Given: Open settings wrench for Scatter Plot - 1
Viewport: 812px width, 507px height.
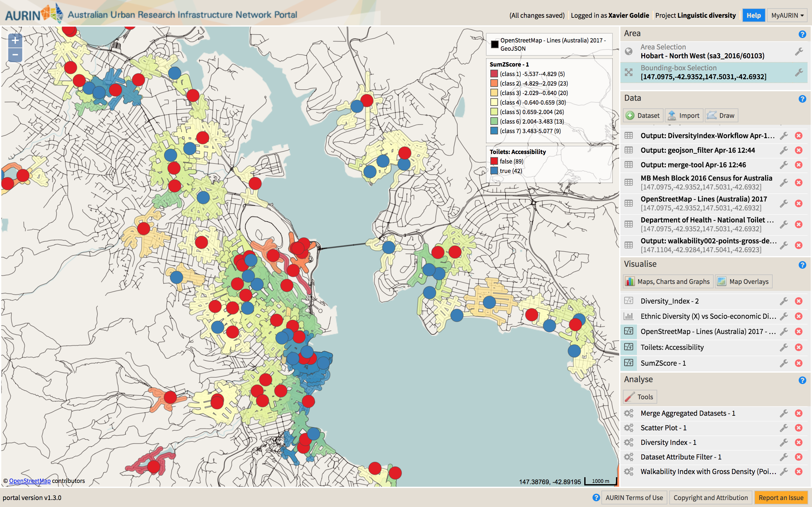Looking at the screenshot, I should tap(783, 428).
